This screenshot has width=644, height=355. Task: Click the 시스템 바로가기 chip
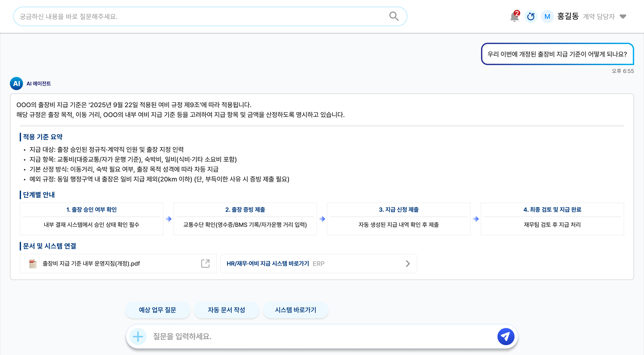point(295,310)
